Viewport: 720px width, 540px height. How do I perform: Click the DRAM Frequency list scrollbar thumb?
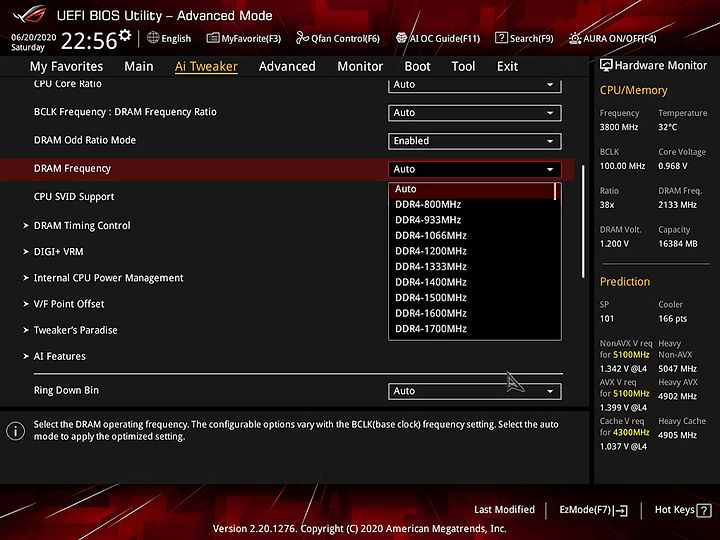point(555,191)
